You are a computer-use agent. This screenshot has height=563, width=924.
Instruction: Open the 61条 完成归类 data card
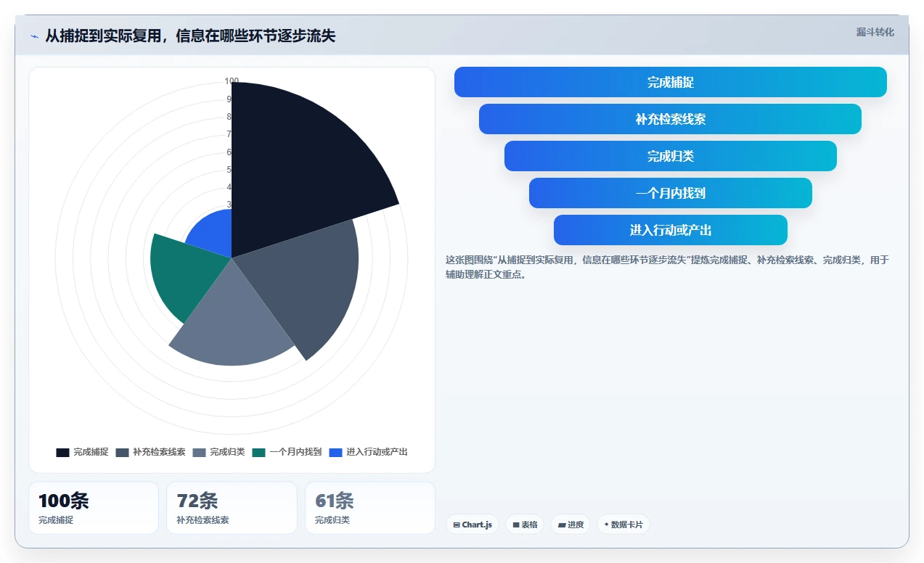370,508
